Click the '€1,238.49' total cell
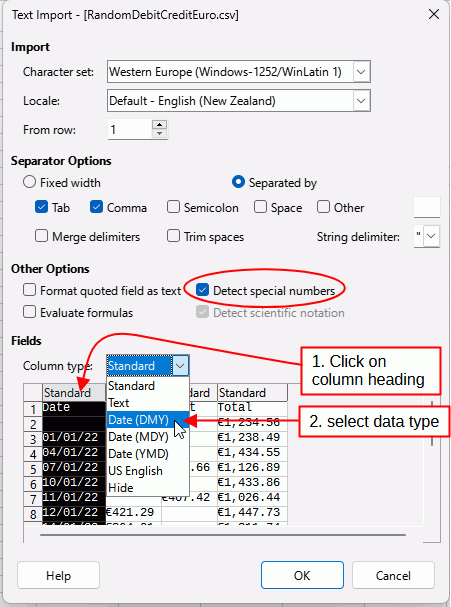 click(252, 437)
